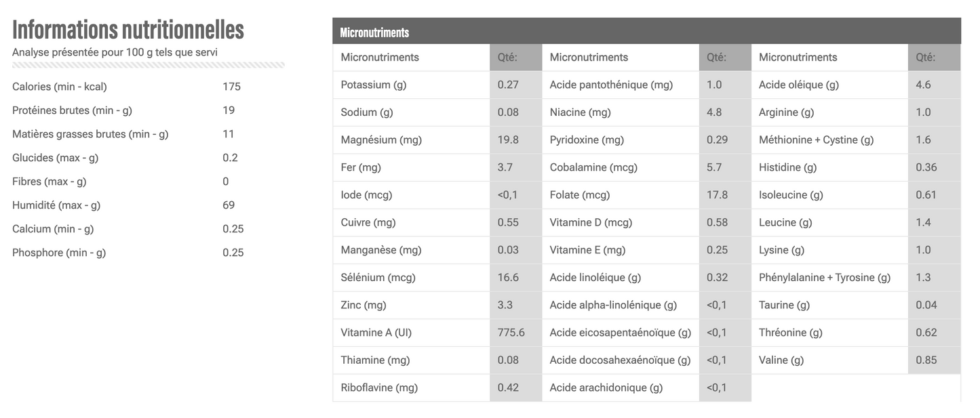Image resolution: width=980 pixels, height=418 pixels.
Task: Select the Phosphore (min - g) label
Action: pos(59,253)
